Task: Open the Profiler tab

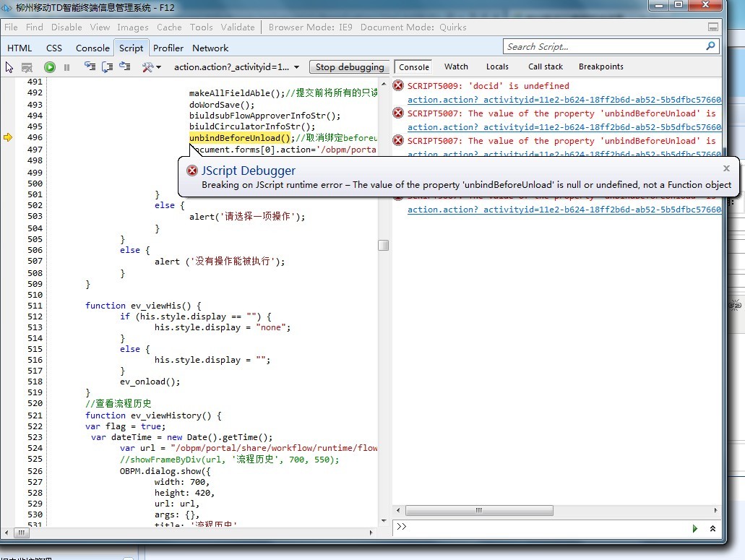Action: [168, 48]
